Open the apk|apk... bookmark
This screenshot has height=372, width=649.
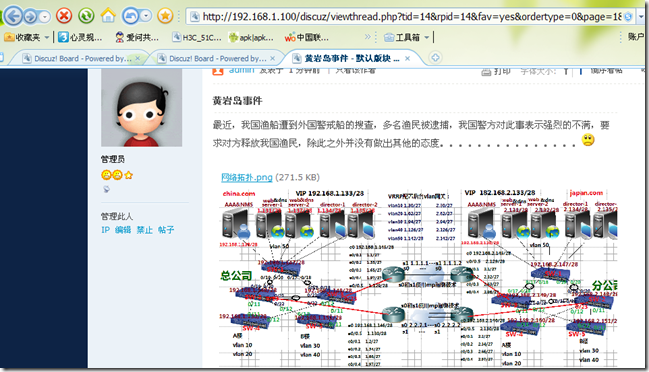point(251,38)
